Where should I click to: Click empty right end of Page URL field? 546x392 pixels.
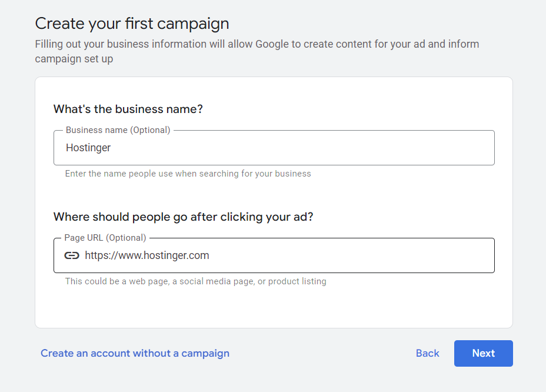coord(459,255)
